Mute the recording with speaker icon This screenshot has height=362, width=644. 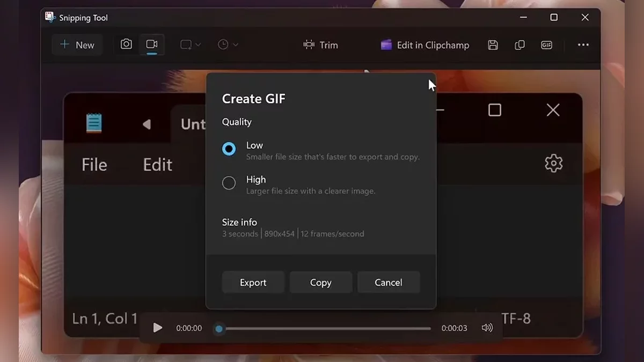(487, 328)
